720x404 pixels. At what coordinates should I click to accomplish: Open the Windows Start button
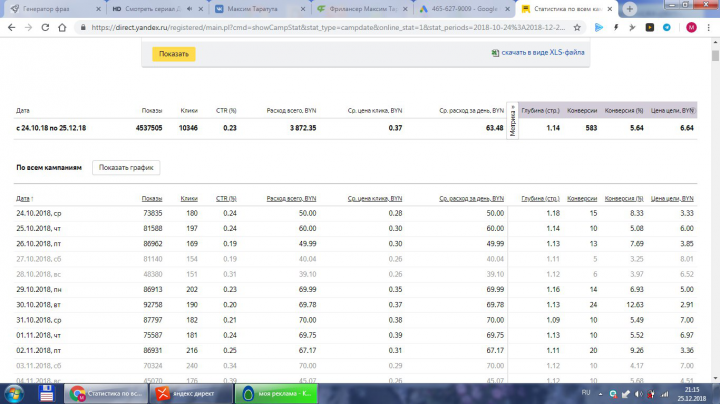tap(14, 394)
